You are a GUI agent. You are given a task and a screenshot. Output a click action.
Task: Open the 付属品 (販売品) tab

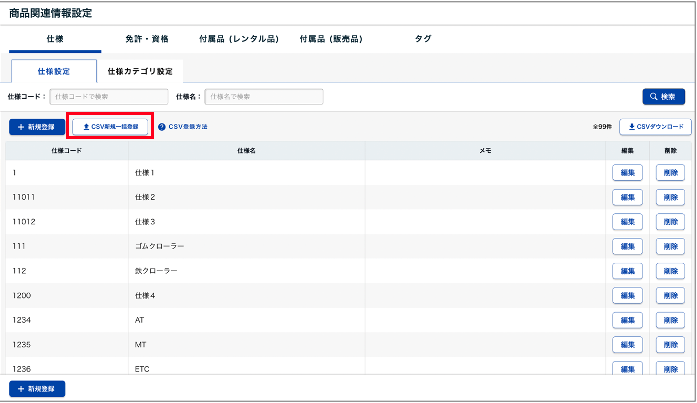[330, 38]
